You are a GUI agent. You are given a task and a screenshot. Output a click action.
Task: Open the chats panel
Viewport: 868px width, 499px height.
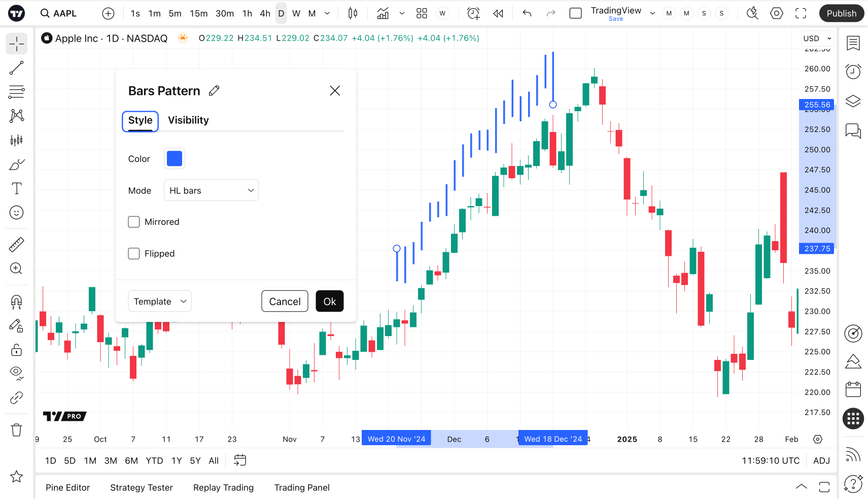(853, 130)
